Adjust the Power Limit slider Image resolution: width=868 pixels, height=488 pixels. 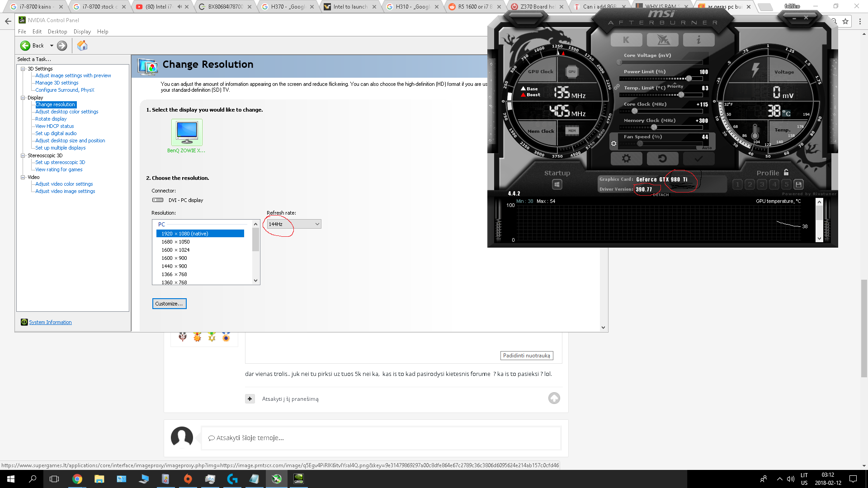(661, 79)
